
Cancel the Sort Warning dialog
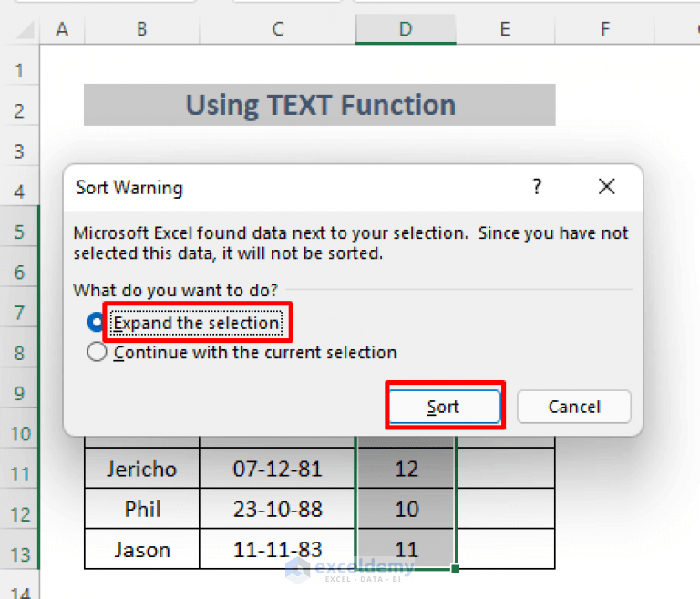click(x=574, y=407)
